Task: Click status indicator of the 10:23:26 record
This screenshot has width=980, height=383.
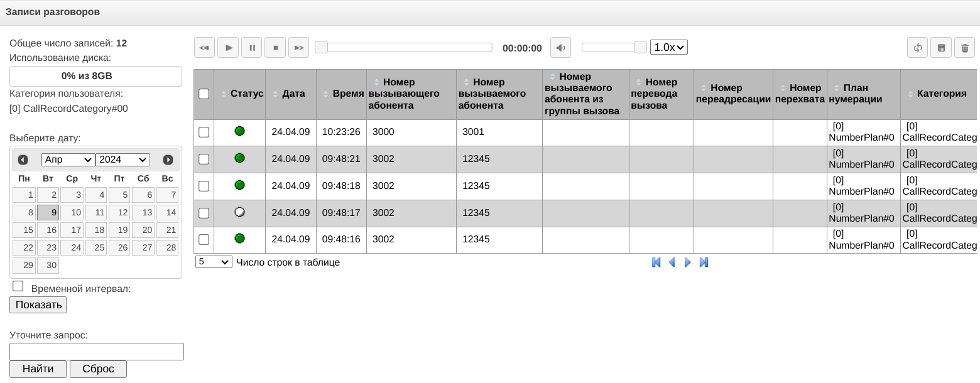Action: pos(239,131)
